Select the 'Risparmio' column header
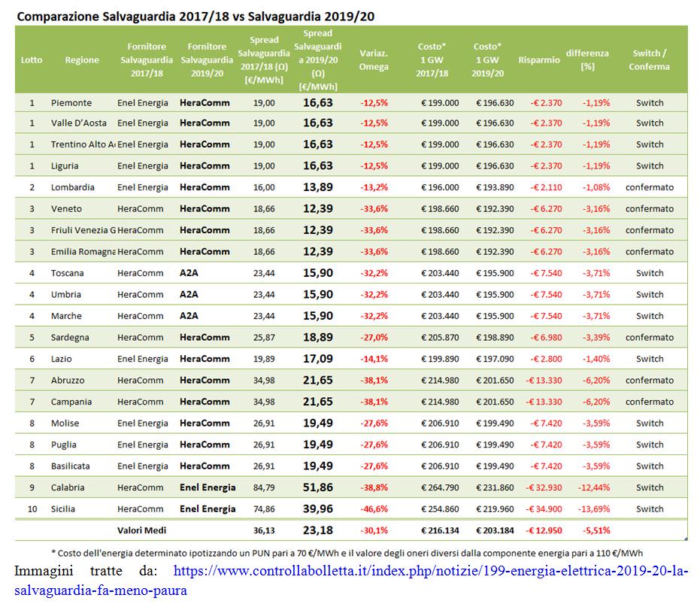The width and height of the screenshot is (700, 613). pyautogui.click(x=538, y=60)
